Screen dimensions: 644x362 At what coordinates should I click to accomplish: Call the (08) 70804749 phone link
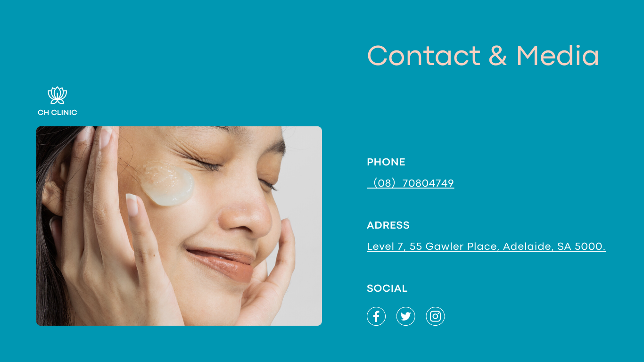tap(411, 183)
